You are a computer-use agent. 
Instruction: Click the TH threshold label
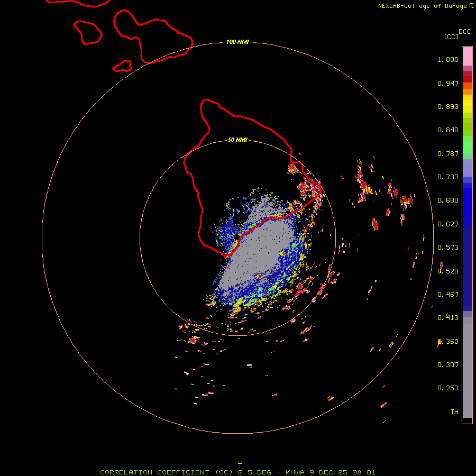tap(454, 412)
